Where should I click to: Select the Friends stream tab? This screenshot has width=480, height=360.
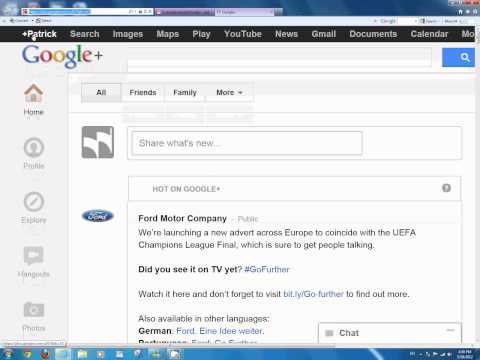coord(143,92)
